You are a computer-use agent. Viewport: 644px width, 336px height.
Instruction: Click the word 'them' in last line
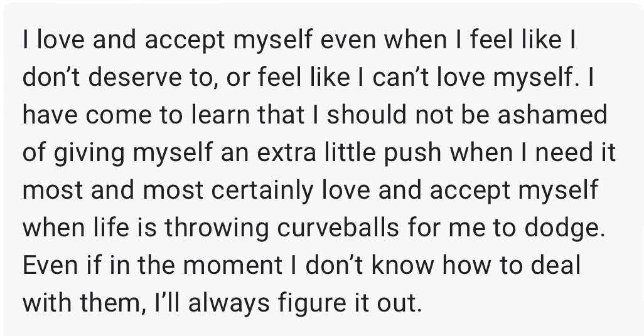(110, 304)
